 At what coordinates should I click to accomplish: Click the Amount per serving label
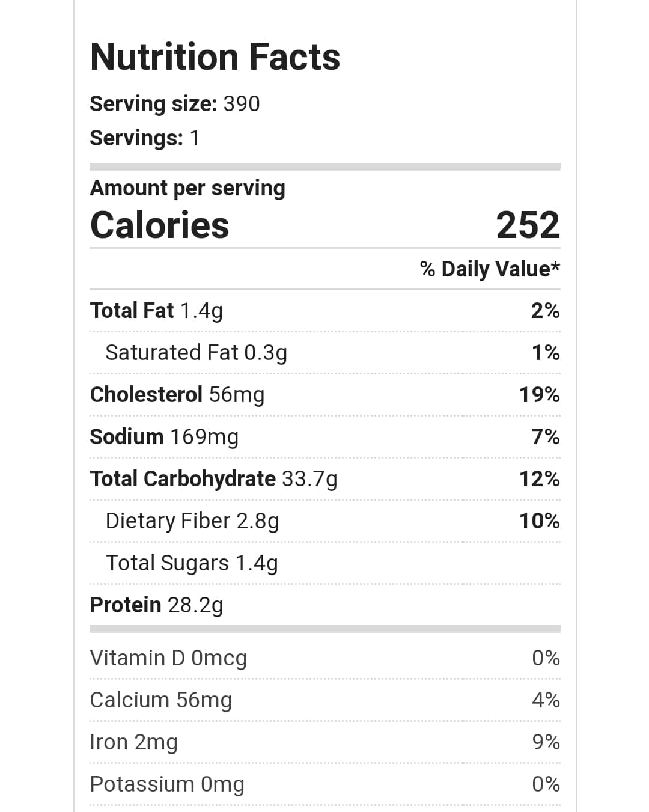[x=187, y=188]
